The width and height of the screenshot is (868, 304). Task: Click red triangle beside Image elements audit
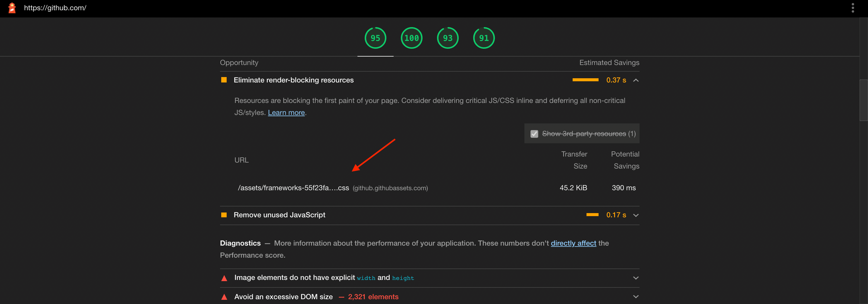[224, 278]
